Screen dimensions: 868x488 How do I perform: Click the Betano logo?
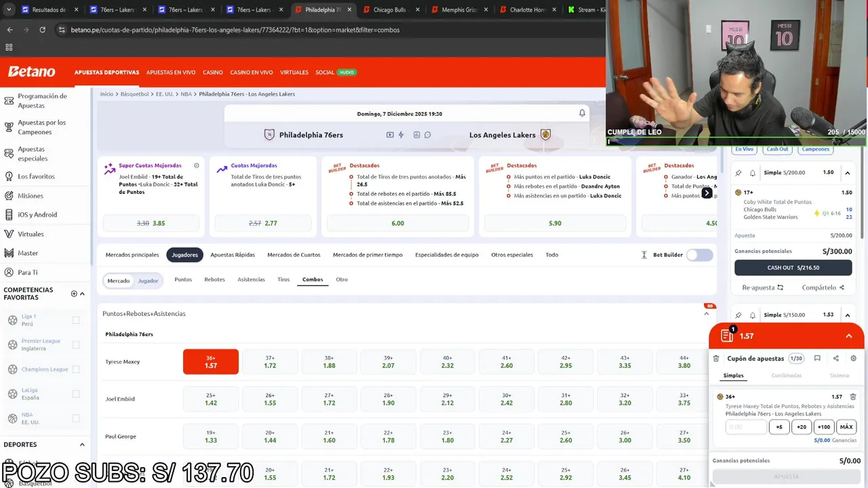31,72
